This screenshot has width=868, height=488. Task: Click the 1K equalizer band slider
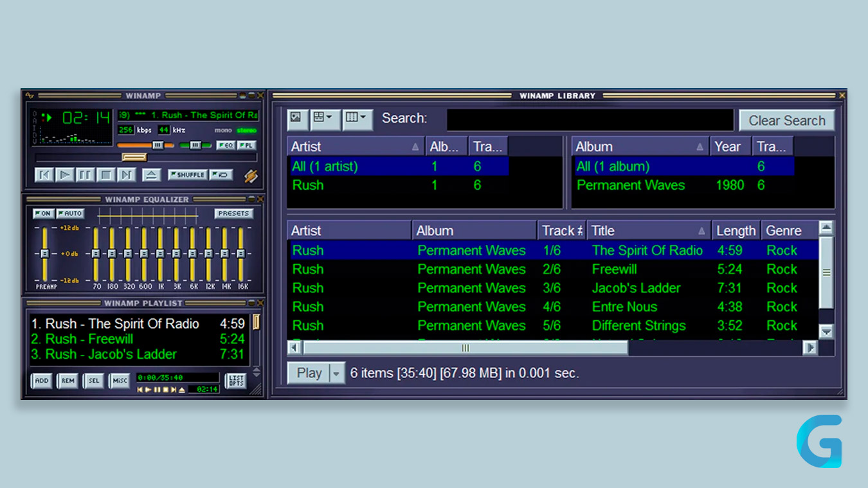pos(161,253)
